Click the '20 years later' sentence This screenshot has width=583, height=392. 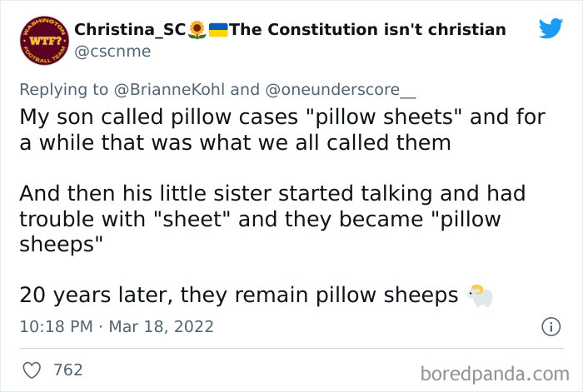238,295
